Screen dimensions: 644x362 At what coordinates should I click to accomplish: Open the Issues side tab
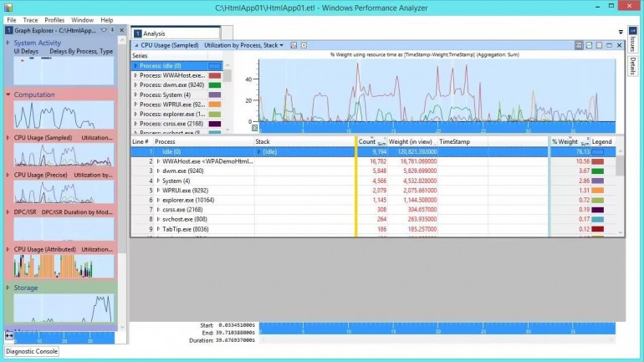coord(632,39)
